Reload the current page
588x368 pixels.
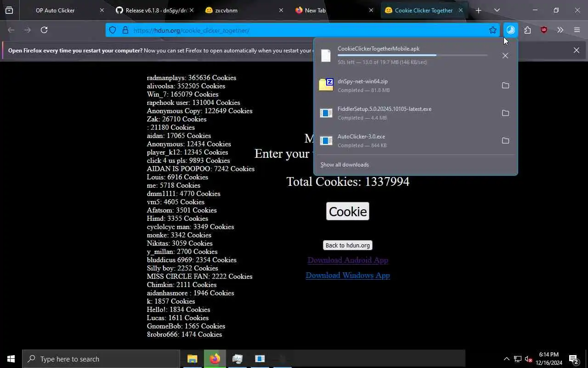(44, 30)
